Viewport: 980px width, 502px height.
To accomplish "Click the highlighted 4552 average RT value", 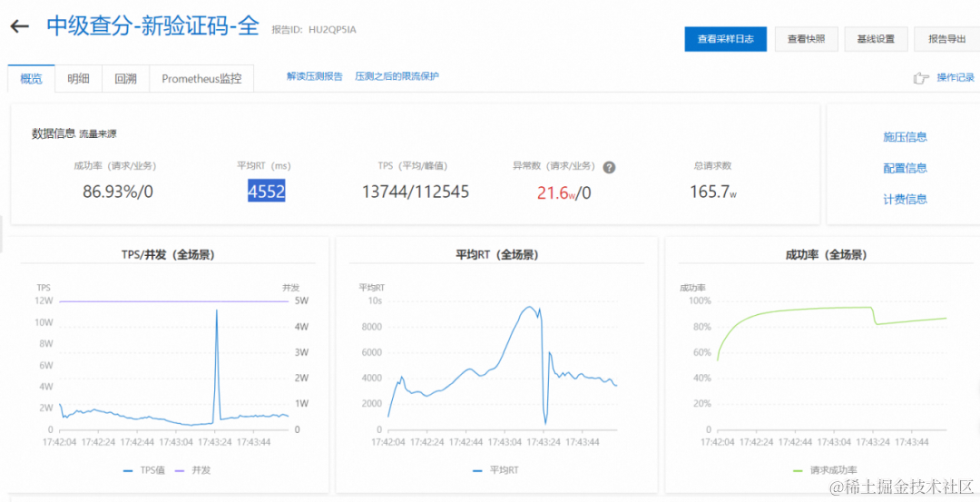I will coord(266,192).
